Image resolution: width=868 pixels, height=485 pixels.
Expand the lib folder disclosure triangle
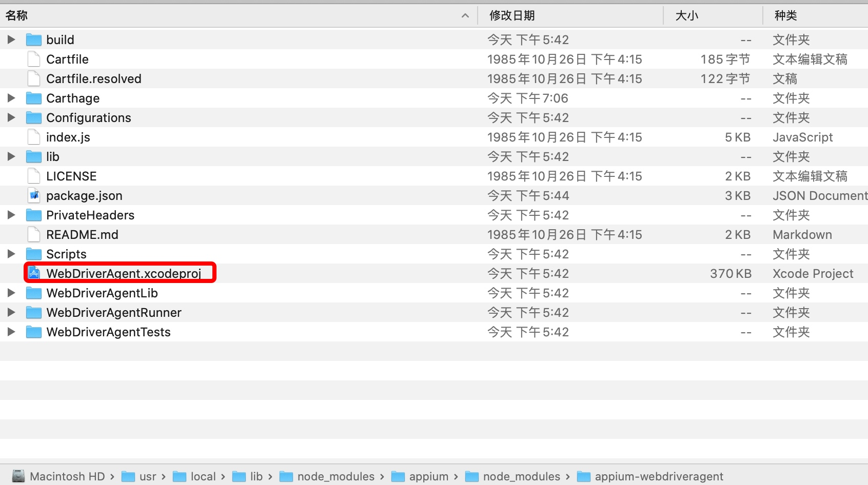click(x=11, y=156)
